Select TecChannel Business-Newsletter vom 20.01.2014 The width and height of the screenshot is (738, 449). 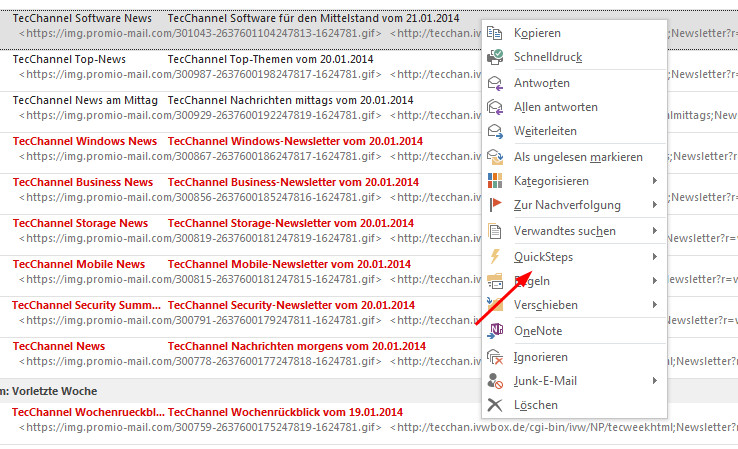point(293,182)
